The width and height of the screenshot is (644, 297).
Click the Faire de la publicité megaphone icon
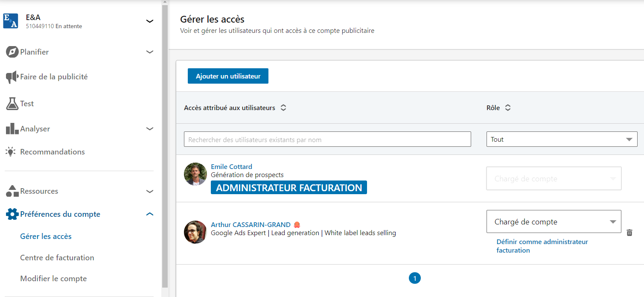coord(12,77)
